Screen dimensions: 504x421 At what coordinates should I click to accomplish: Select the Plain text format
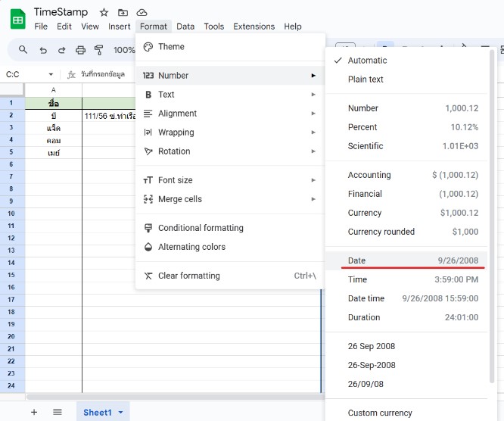(x=406, y=80)
